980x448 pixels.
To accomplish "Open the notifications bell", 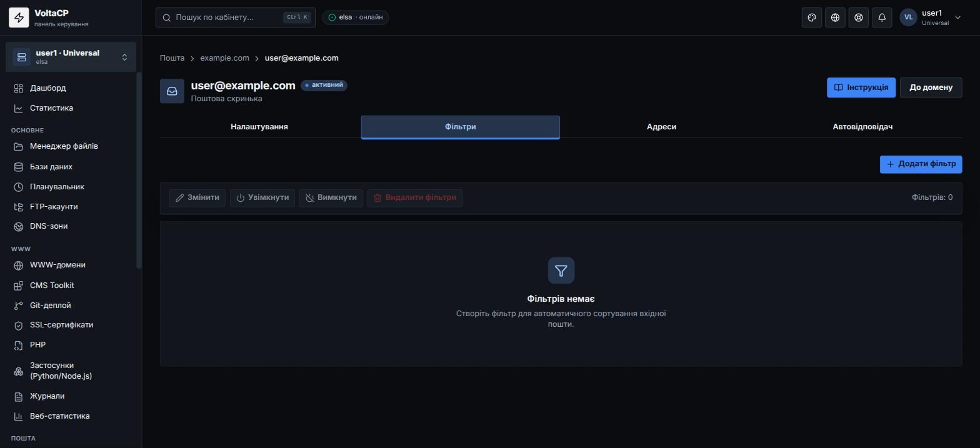I will [882, 17].
